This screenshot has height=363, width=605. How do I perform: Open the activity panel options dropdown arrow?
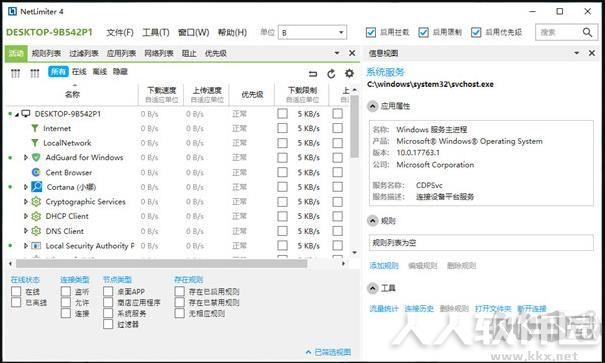[337, 53]
